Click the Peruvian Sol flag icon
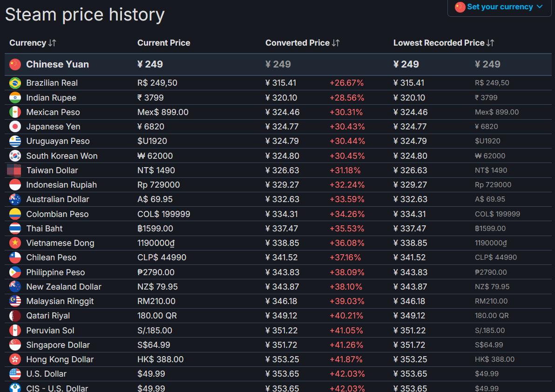 [x=15, y=331]
